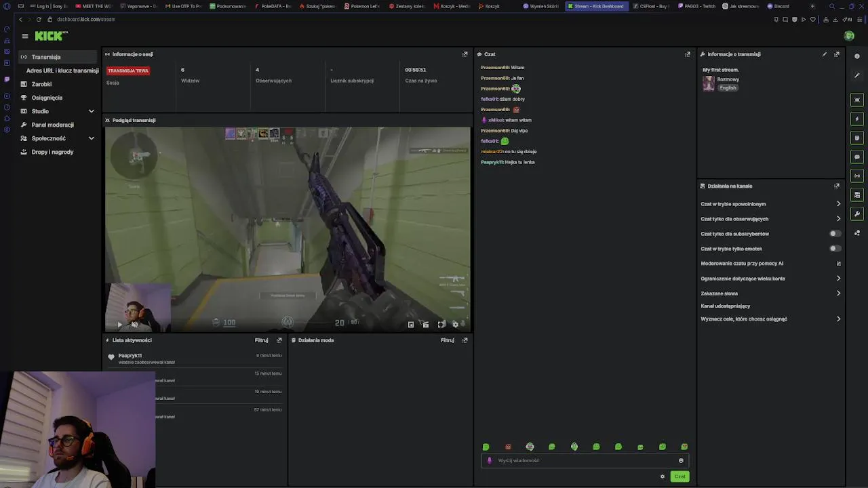Toggle theatre mode in stream preview controls

coord(425,325)
